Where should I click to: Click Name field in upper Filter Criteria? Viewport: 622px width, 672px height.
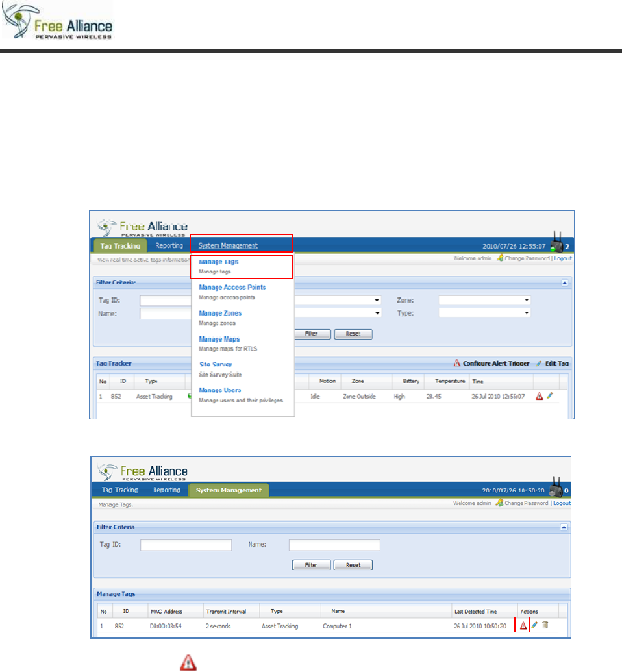[166, 314]
